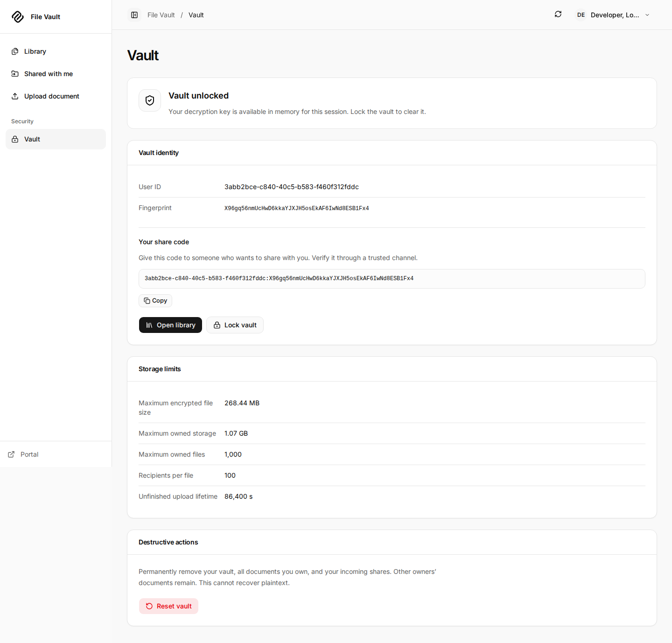The image size is (672, 643).
Task: Open Library from the sidebar
Action: (x=56, y=51)
